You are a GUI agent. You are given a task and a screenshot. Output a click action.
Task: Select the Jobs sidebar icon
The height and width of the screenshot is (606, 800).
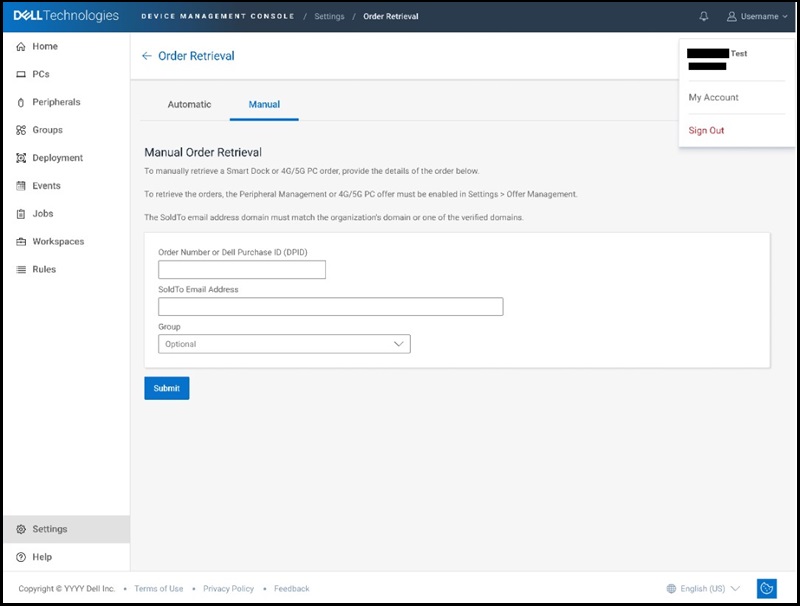coord(19,213)
